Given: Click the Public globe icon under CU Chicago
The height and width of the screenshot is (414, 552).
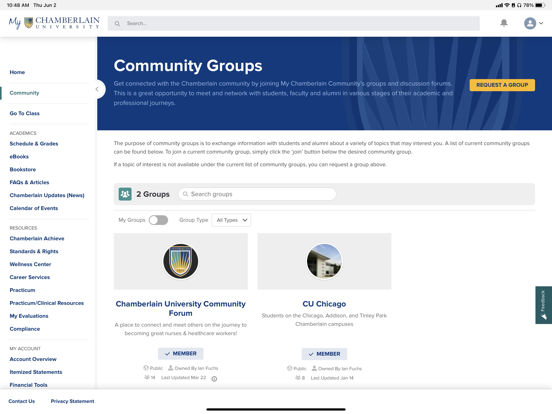Looking at the screenshot, I should click(289, 368).
